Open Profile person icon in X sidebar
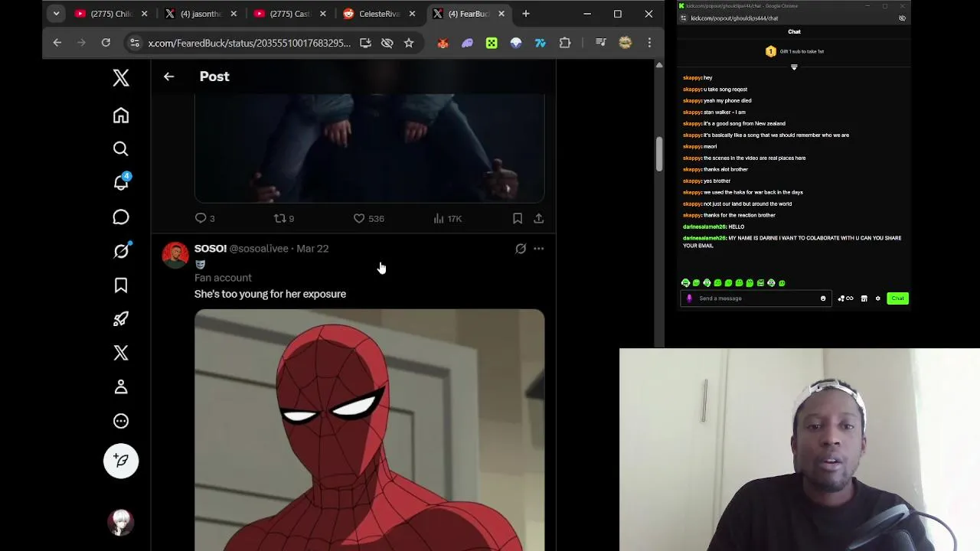This screenshot has height=551, width=980. coord(121,387)
